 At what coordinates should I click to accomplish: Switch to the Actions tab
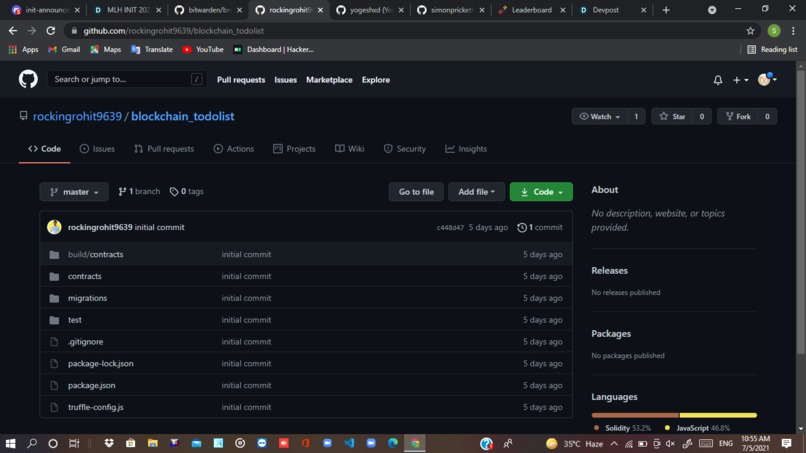click(x=234, y=149)
